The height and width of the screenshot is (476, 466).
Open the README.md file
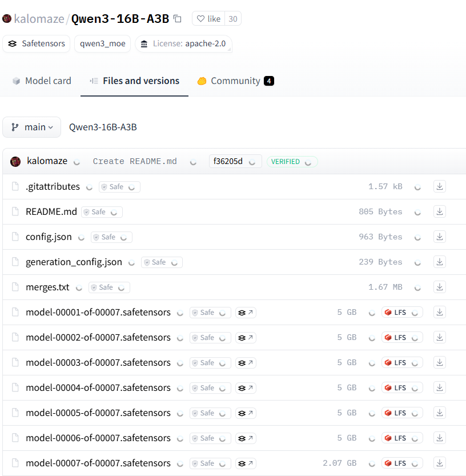pyautogui.click(x=51, y=211)
